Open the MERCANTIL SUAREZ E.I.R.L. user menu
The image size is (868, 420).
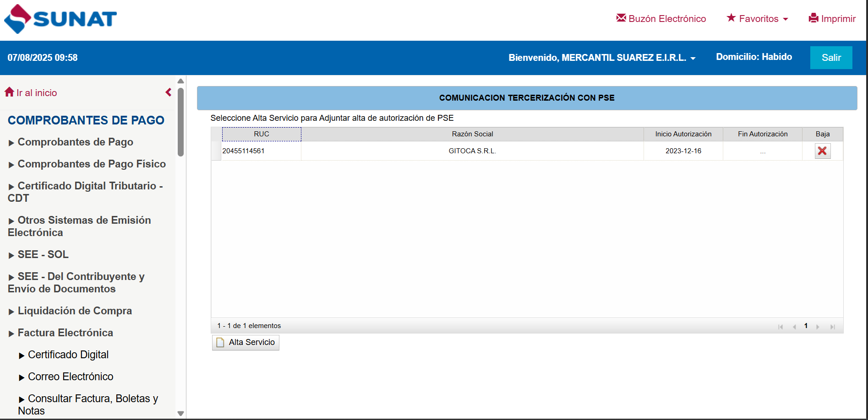(602, 58)
